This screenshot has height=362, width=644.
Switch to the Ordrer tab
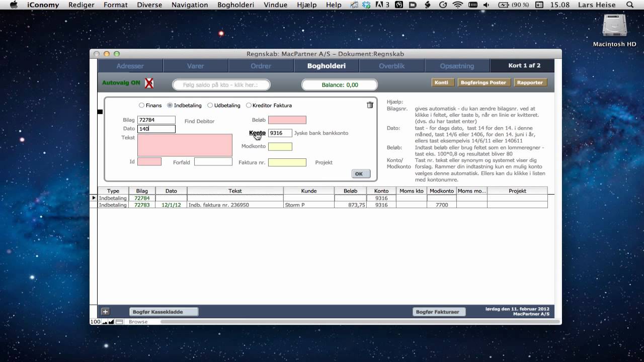261,66
